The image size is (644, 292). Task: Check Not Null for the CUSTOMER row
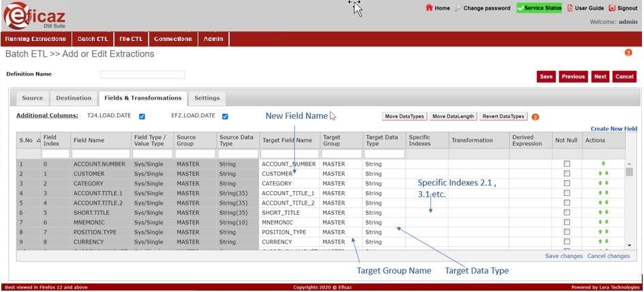point(566,174)
